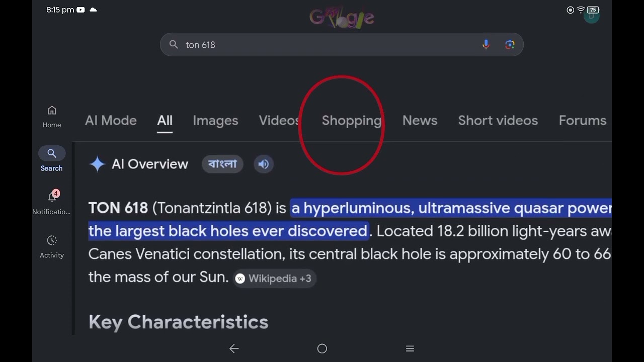
Task: Click the search field containing ton 618
Action: coord(342,45)
